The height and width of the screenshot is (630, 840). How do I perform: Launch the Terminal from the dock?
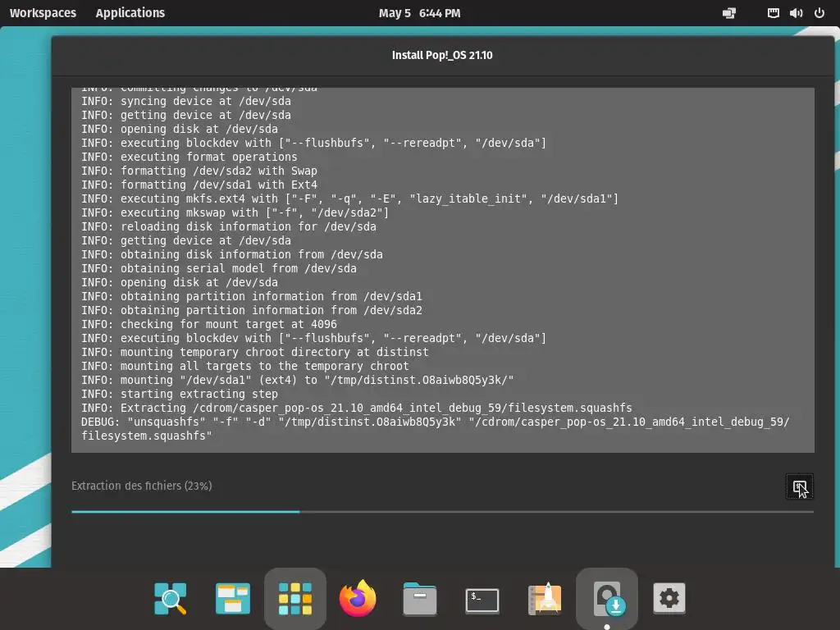click(482, 600)
